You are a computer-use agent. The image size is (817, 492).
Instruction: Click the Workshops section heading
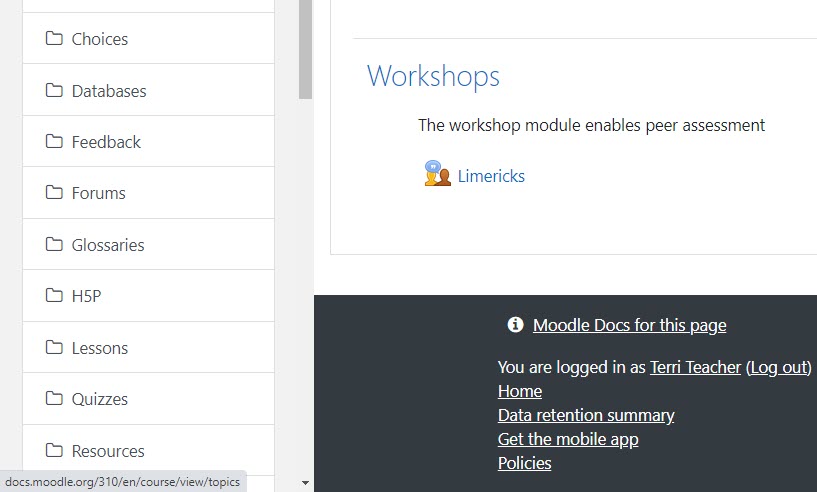point(433,76)
